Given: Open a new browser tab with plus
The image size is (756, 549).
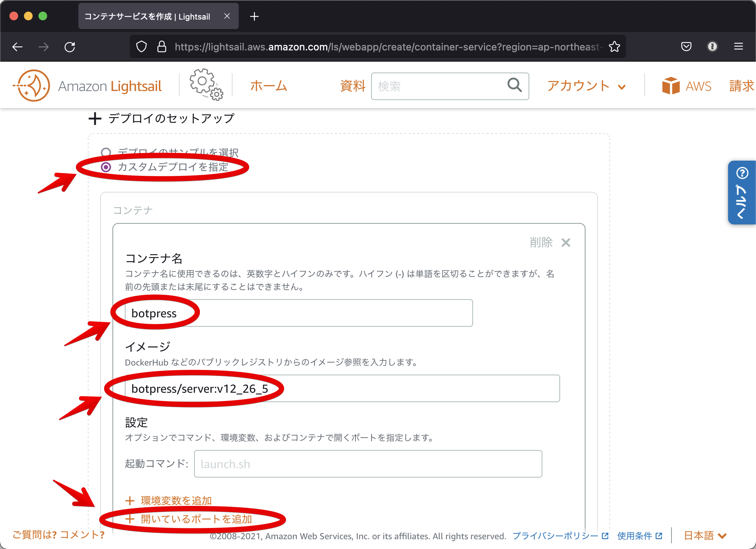Looking at the screenshot, I should (254, 16).
